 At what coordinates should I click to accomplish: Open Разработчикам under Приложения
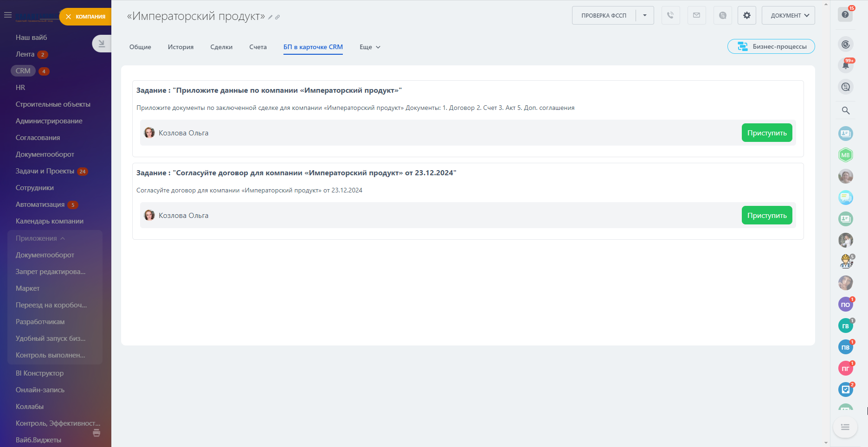point(40,322)
